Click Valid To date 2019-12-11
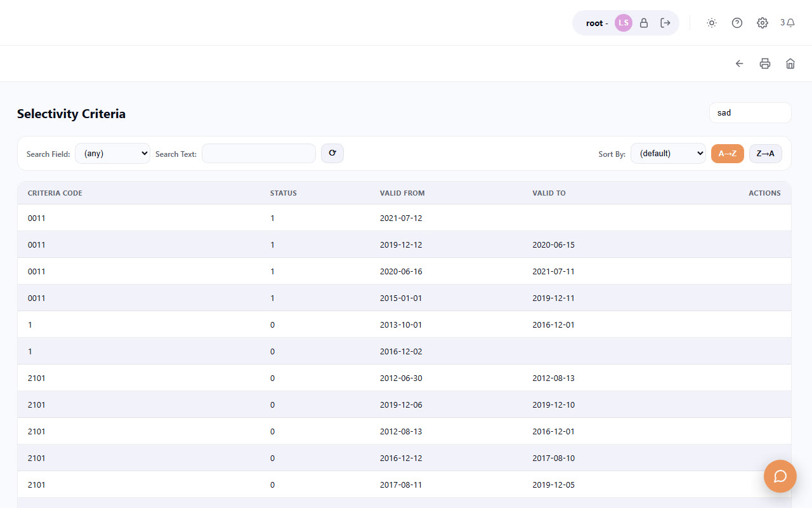 pyautogui.click(x=554, y=298)
